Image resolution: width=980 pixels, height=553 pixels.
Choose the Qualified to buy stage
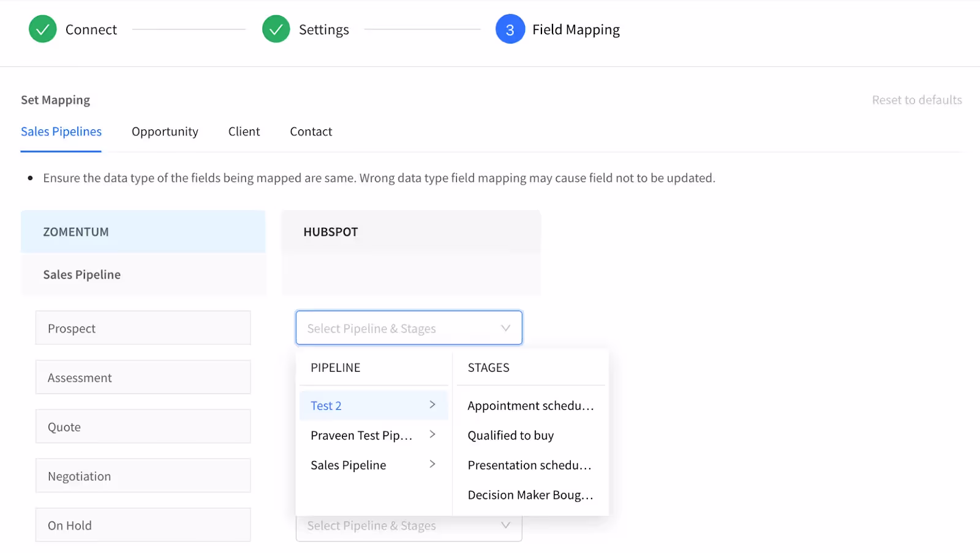point(530,435)
